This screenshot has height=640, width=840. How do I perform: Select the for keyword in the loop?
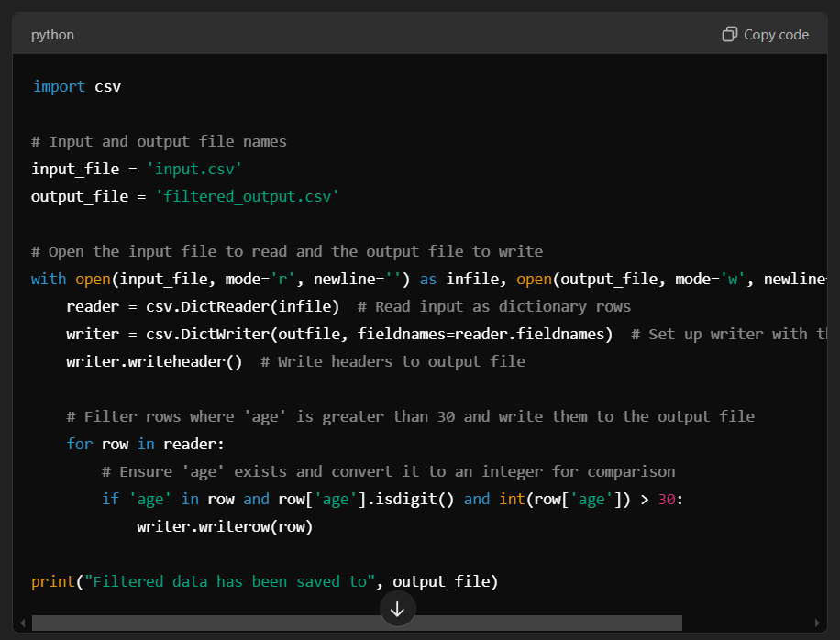[x=79, y=444]
